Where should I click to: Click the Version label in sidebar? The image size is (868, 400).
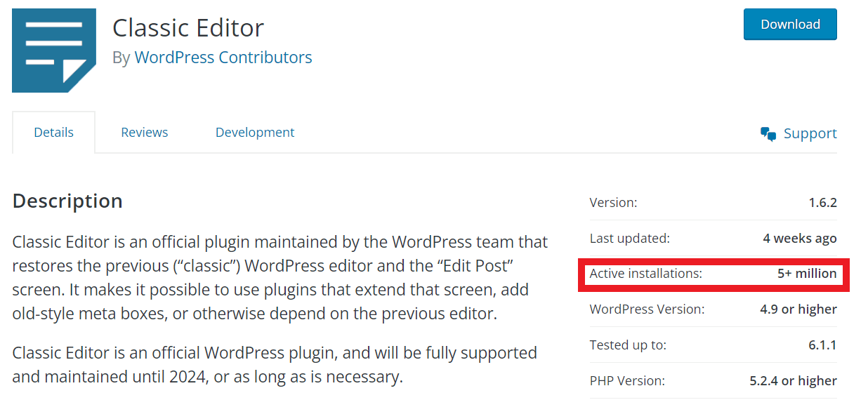(x=613, y=203)
